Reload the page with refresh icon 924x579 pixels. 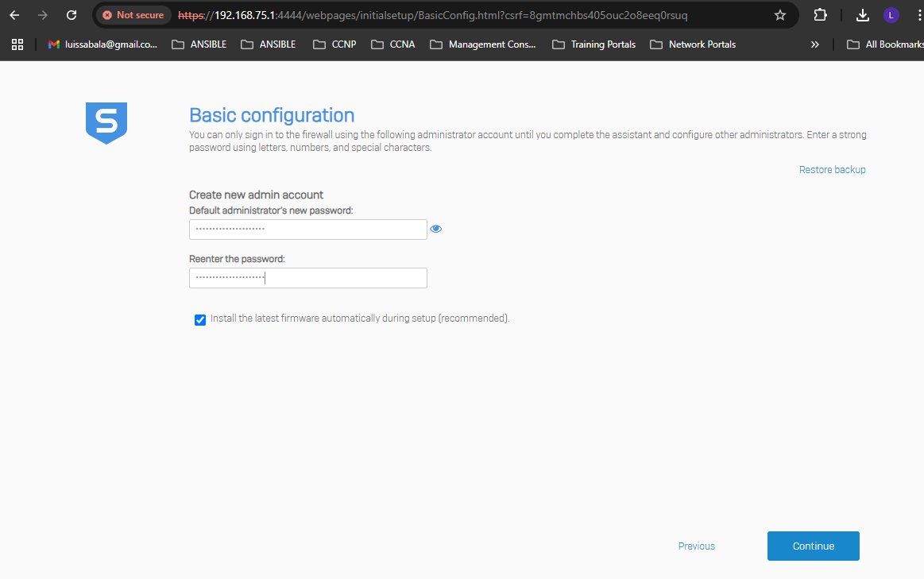coord(72,15)
